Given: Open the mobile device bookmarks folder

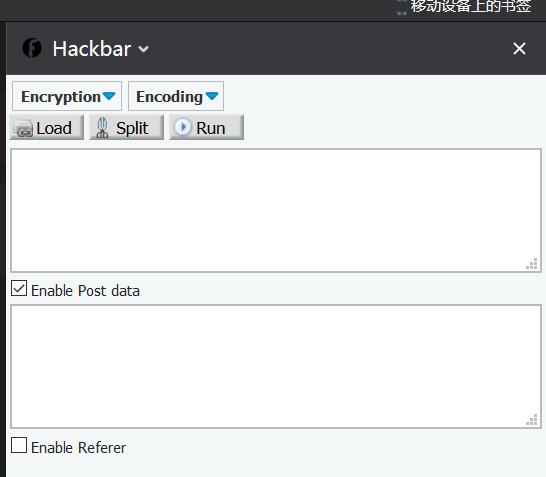Looking at the screenshot, I should click(471, 7).
